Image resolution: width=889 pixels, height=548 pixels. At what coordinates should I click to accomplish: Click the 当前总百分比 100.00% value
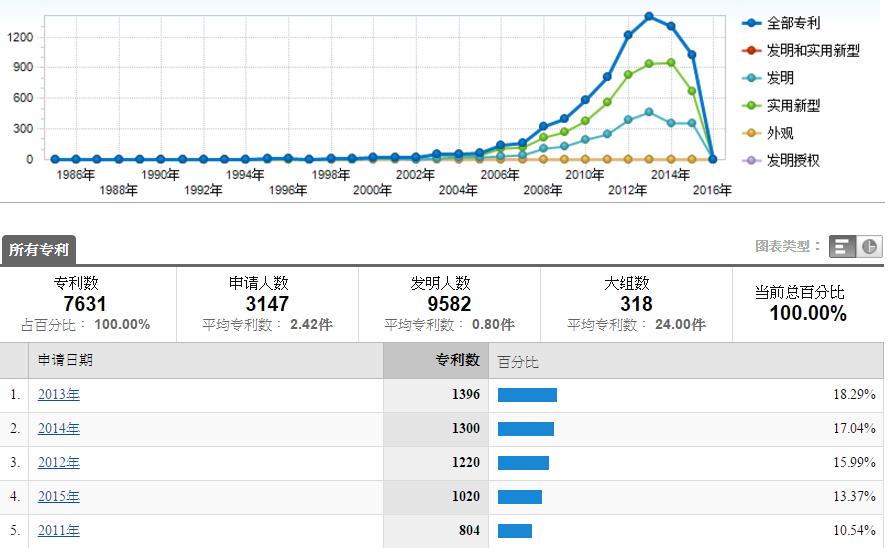tap(808, 313)
